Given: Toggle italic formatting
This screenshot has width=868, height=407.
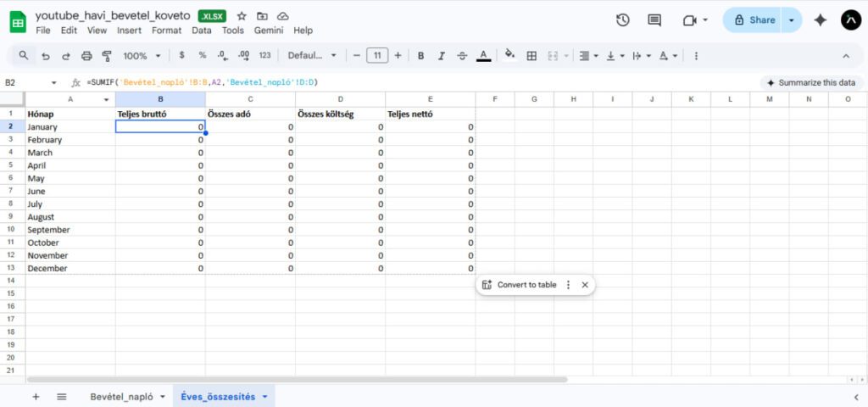Looking at the screenshot, I should (x=441, y=56).
